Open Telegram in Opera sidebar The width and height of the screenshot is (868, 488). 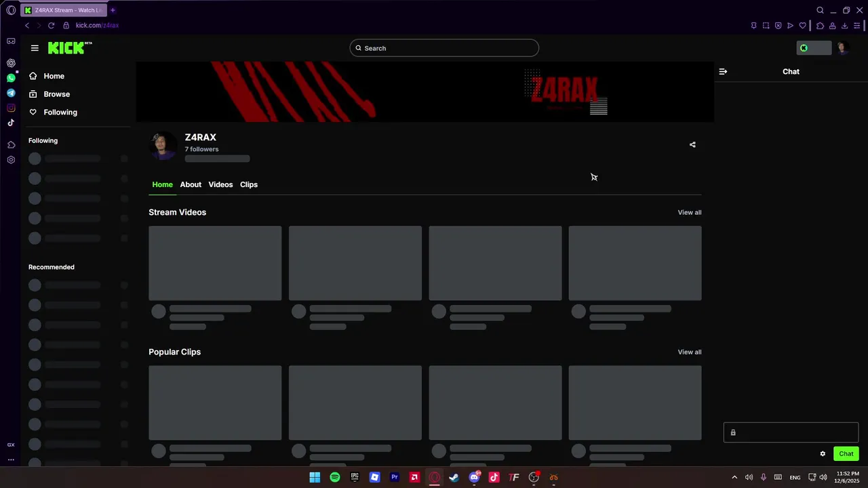[x=11, y=93]
